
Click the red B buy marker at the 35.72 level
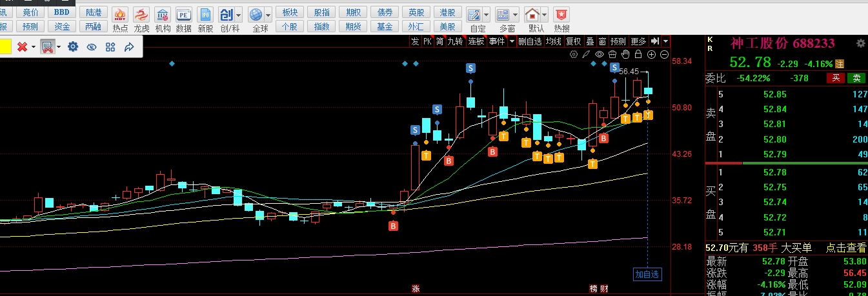coord(393,226)
